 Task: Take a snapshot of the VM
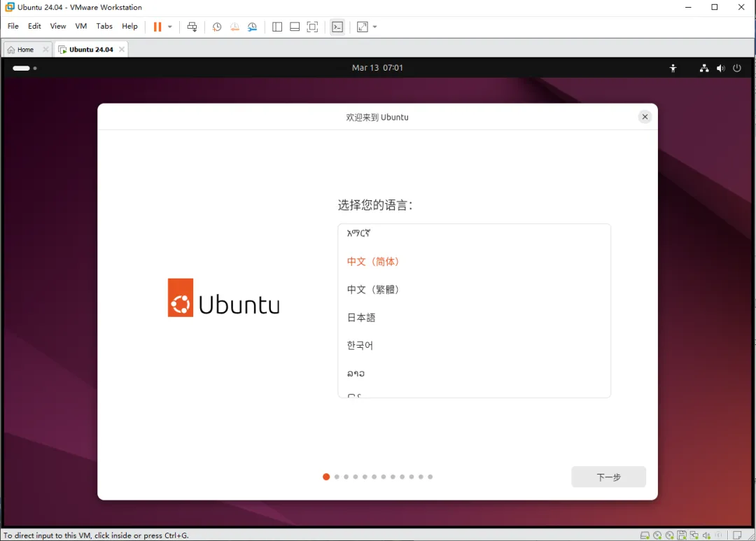pyautogui.click(x=217, y=27)
